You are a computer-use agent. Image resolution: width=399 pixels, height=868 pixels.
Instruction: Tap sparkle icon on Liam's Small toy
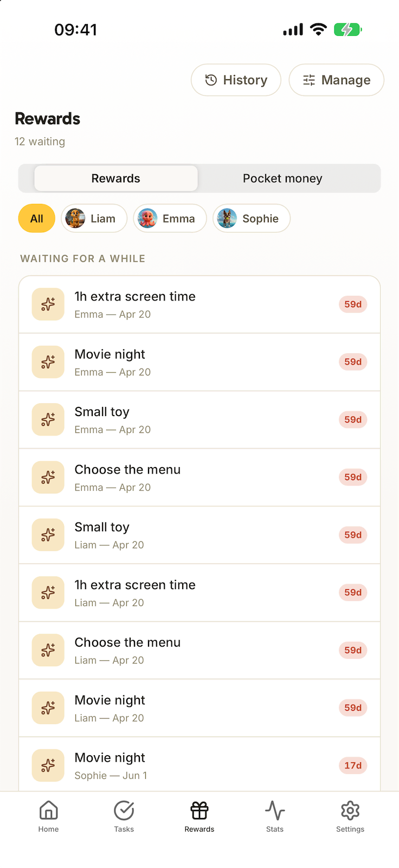pyautogui.click(x=48, y=535)
